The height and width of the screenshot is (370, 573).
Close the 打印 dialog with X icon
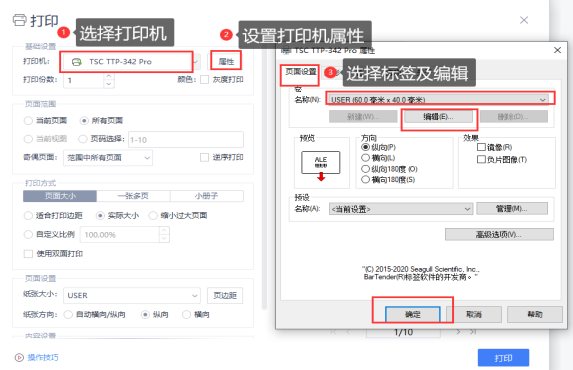coord(524,20)
